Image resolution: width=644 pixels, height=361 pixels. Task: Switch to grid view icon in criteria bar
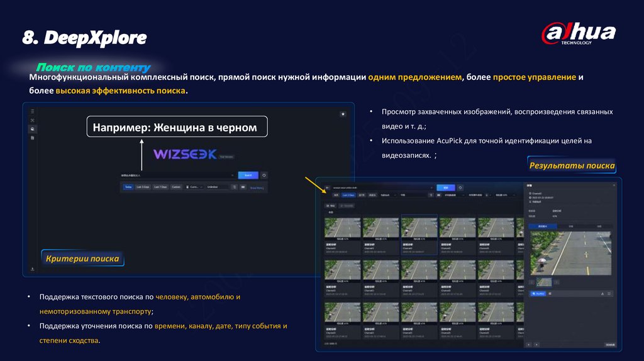(243, 187)
